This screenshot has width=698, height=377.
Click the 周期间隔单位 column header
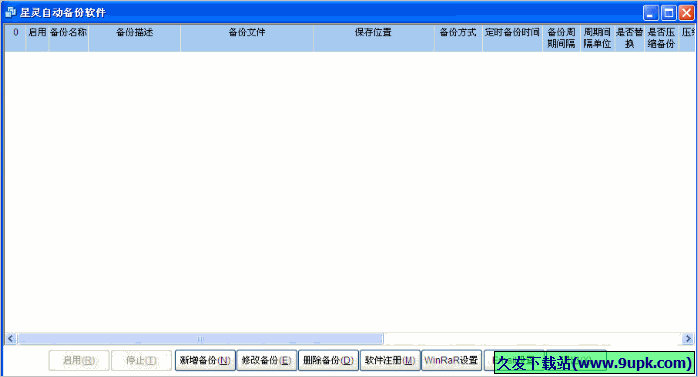click(597, 38)
